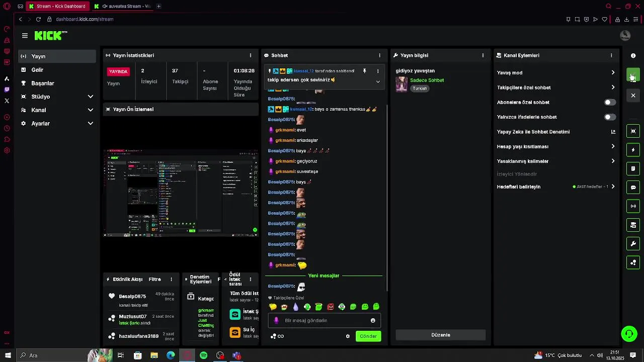Open the Windows Start menu
Screen dimensions: 644x362
[8, 355]
